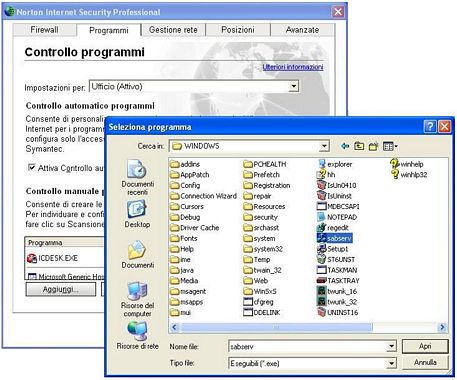The height and width of the screenshot is (380, 457).
Task: Select the MDBCSAPI file
Action: [x=338, y=206]
